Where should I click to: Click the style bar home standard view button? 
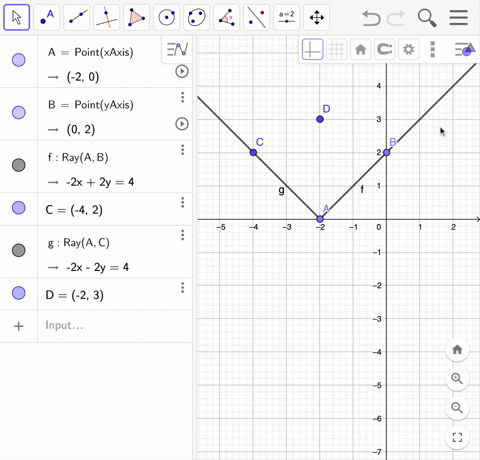click(360, 50)
